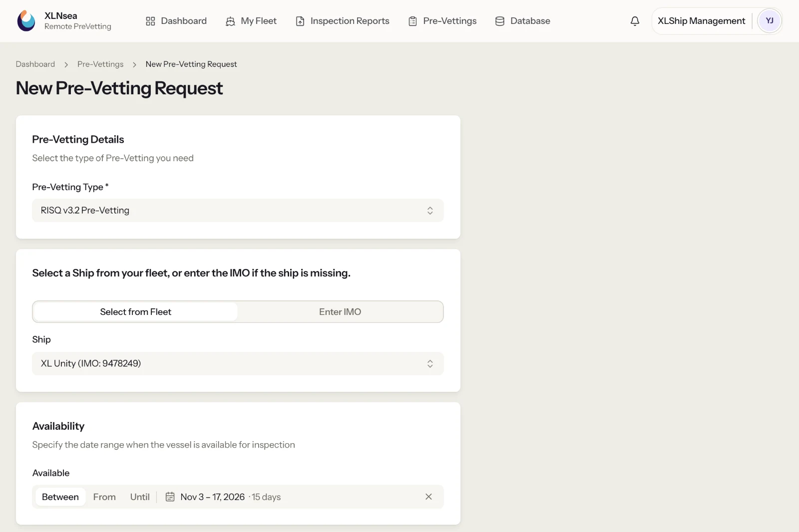799x532 pixels.
Task: Select the Until availability mode
Action: [x=140, y=497]
